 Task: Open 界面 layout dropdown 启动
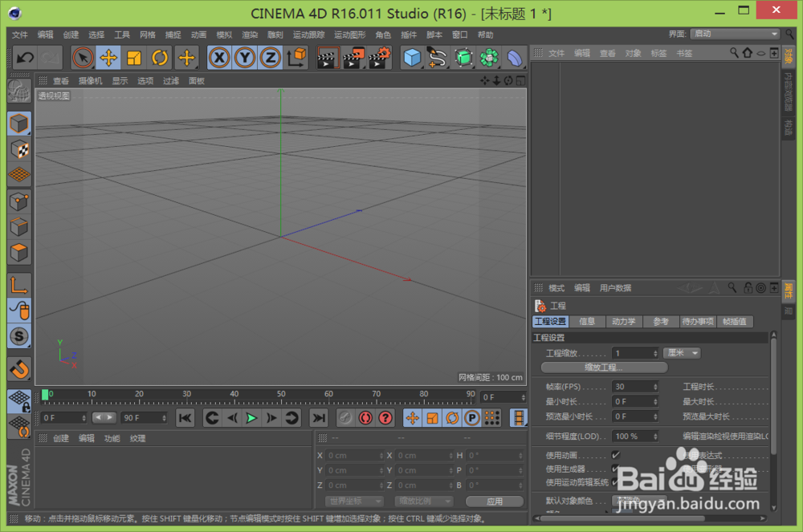pyautogui.click(x=735, y=34)
